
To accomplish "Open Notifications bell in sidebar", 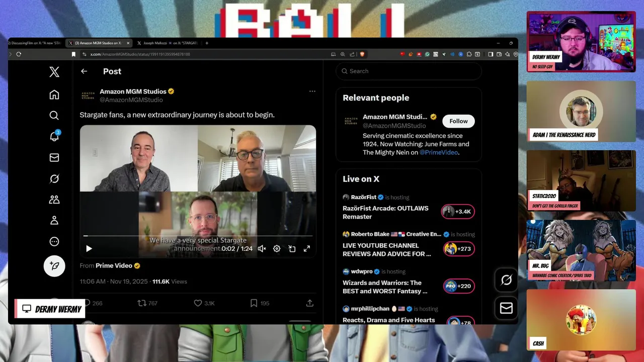I will tap(54, 136).
